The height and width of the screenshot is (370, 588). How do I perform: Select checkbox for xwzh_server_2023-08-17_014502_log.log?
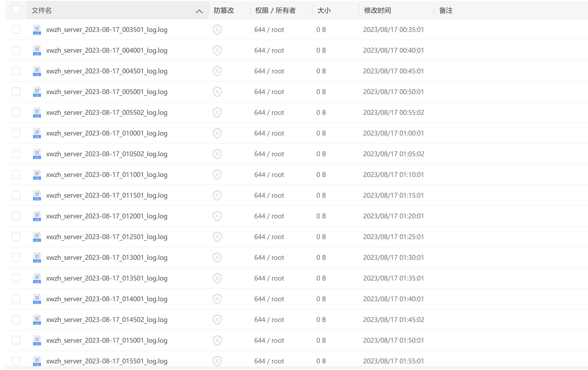[x=16, y=320]
